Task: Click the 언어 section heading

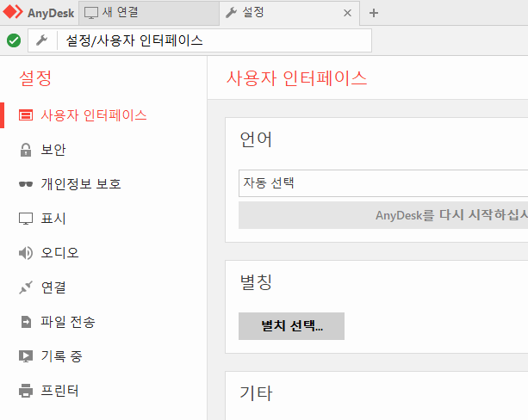Action: point(256,139)
